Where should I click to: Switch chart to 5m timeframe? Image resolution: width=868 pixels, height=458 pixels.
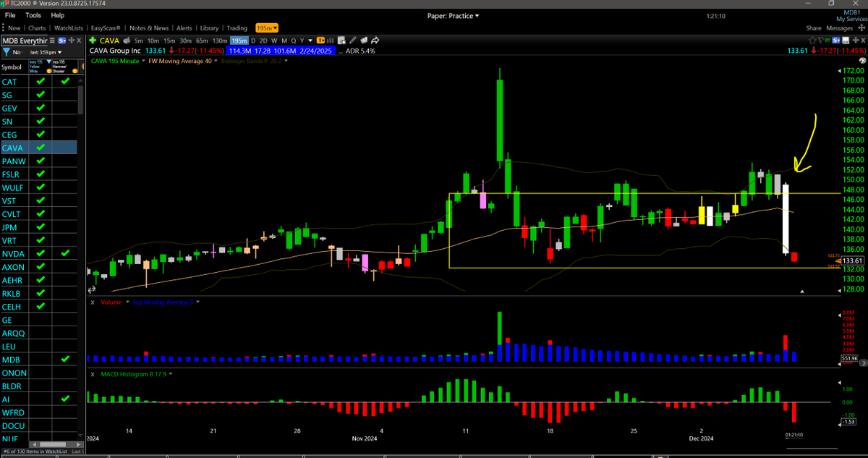click(x=139, y=41)
